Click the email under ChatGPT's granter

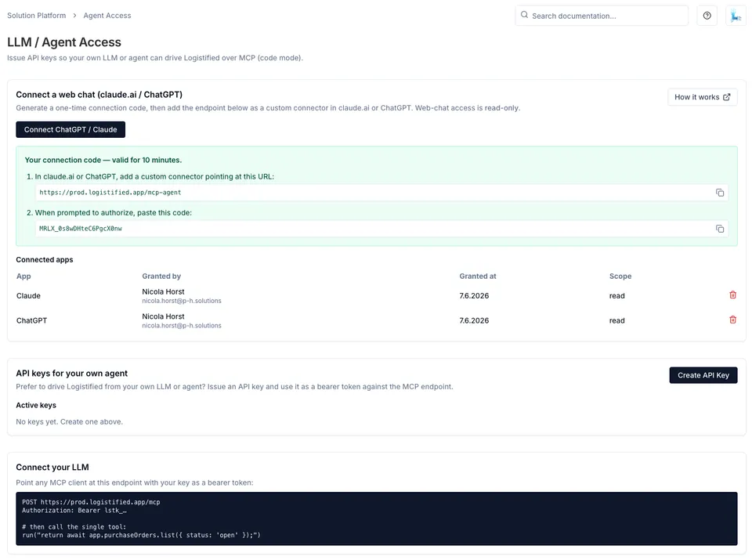[x=181, y=326]
